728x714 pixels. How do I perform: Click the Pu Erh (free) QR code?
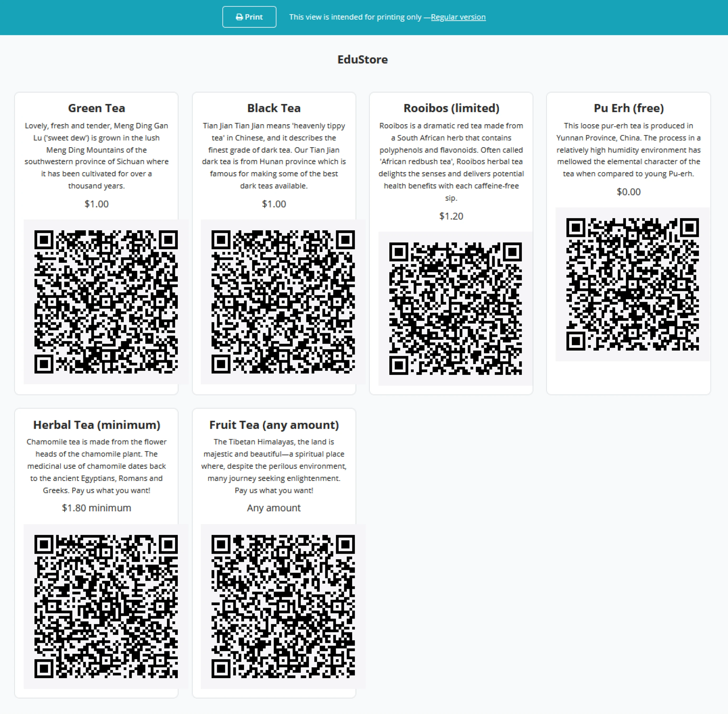click(632, 284)
